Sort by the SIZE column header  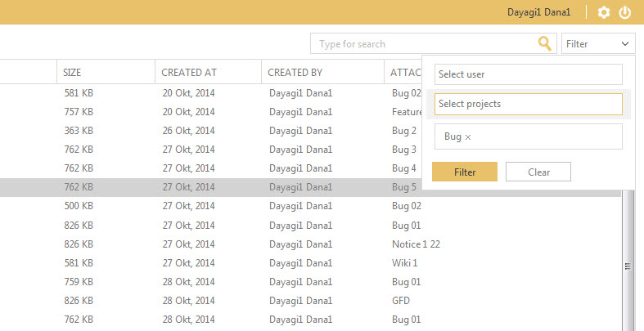pos(73,73)
